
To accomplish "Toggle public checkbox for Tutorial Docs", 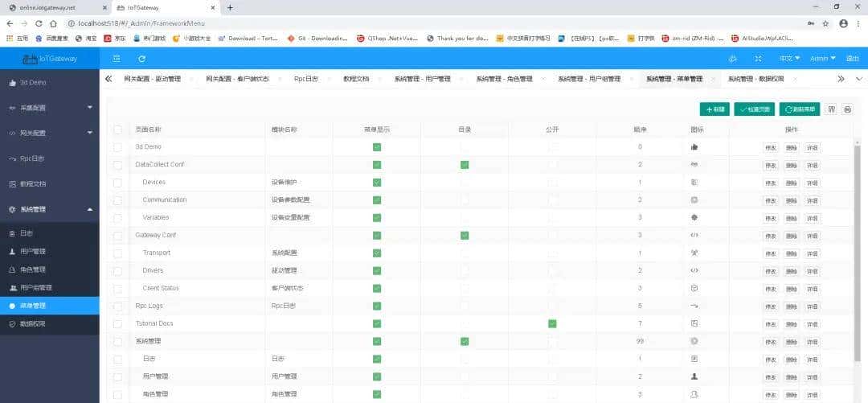I will (552, 323).
